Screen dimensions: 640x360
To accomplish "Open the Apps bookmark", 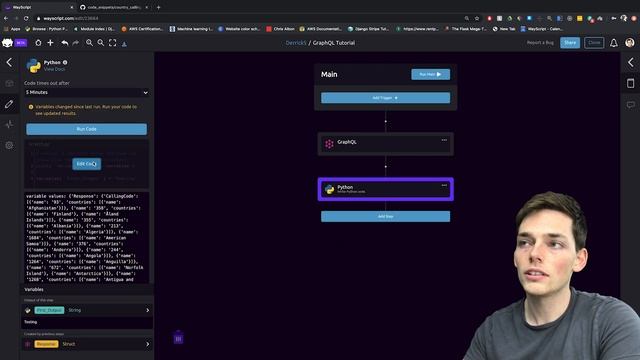I will (12, 29).
